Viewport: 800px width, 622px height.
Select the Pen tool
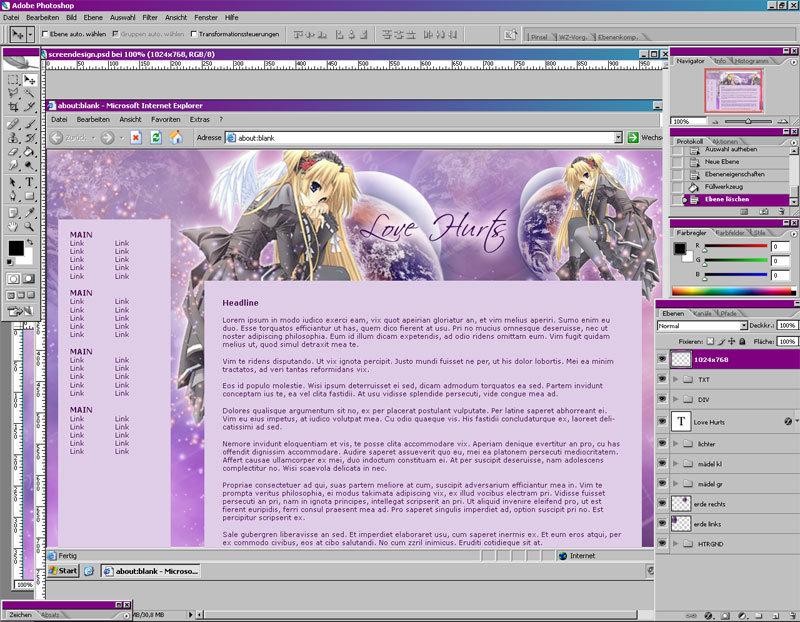13,196
